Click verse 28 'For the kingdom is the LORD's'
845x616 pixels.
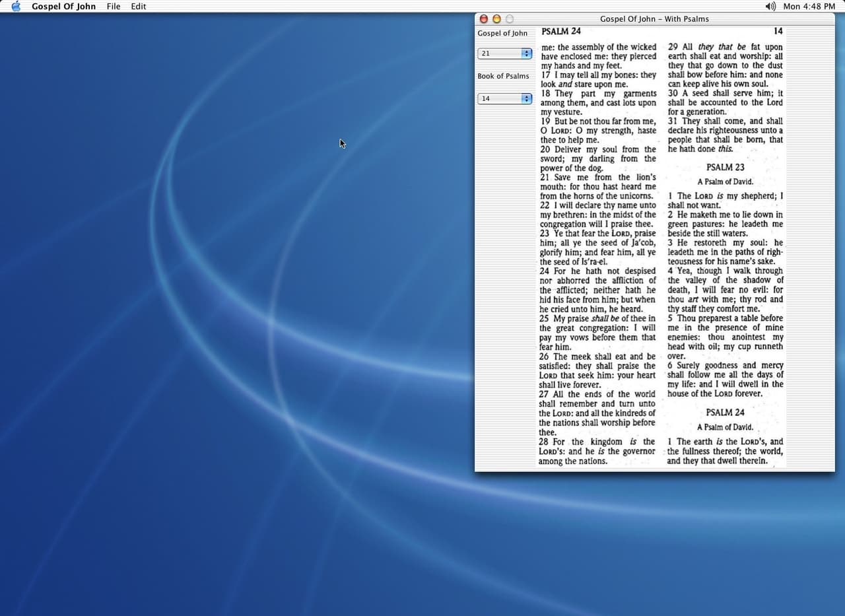(597, 452)
